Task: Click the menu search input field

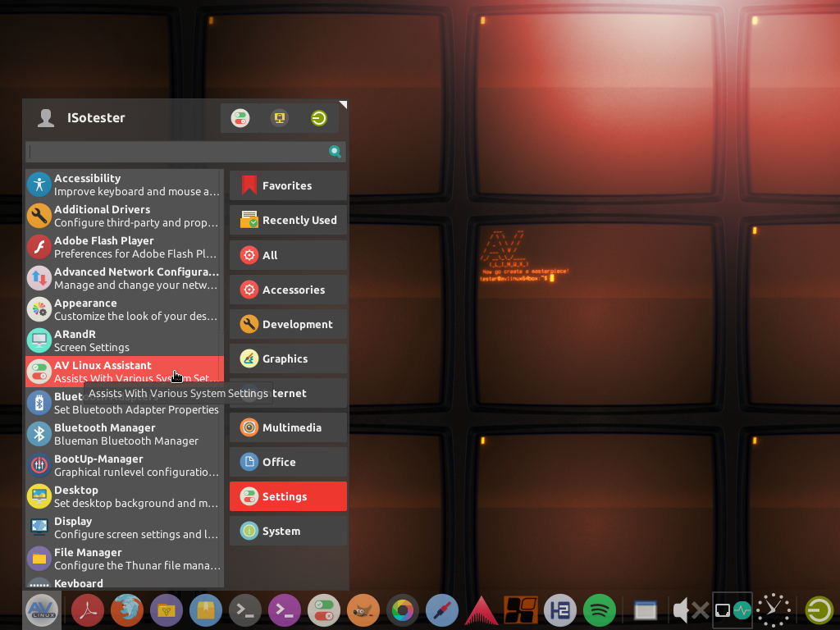Action: coord(177,152)
